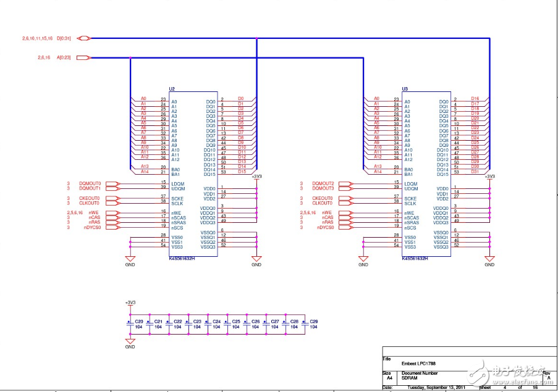The image size is (558, 392).
Task: Click the +3V3 power symbol above capacitor C20
Action: (x=130, y=303)
